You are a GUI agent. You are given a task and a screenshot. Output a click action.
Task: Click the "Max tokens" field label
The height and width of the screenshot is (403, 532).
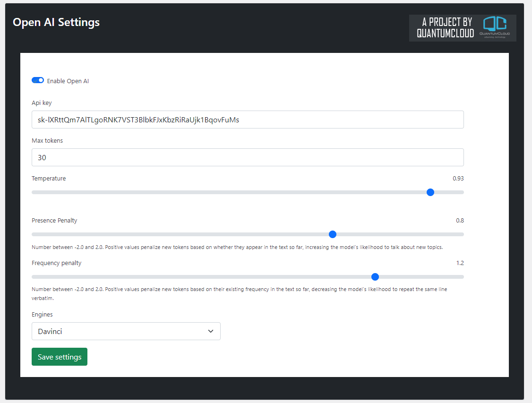[x=47, y=140]
